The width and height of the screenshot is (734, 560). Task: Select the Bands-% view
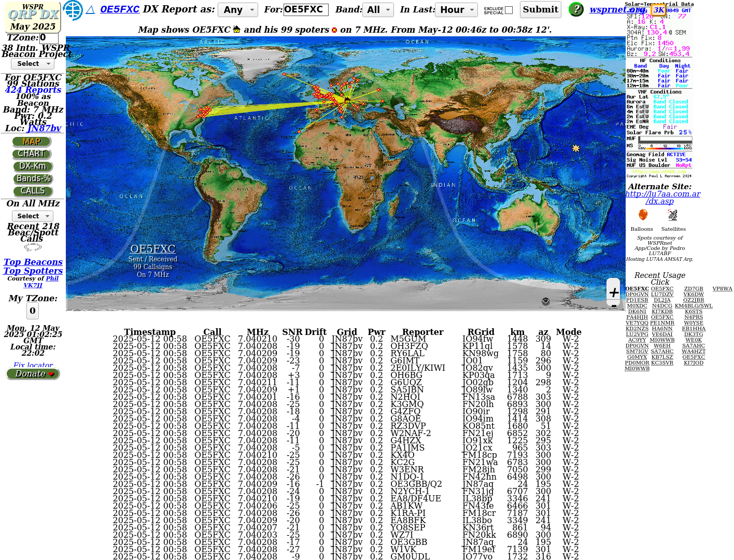point(33,179)
